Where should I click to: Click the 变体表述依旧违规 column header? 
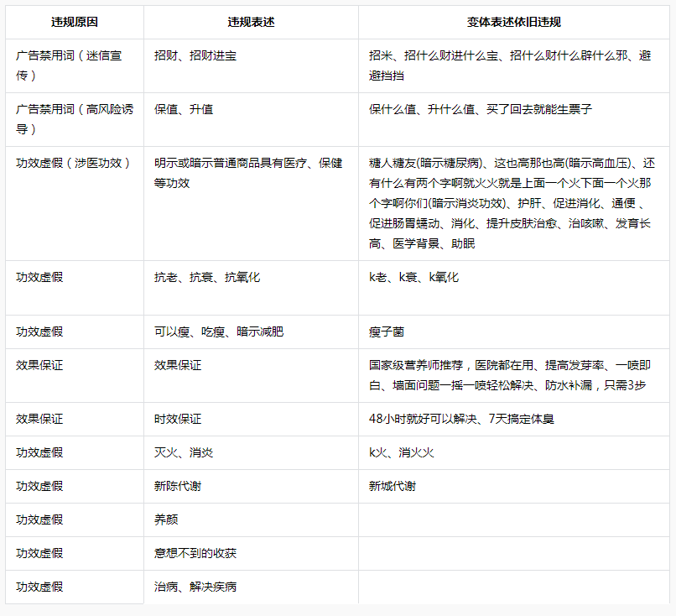click(x=514, y=22)
